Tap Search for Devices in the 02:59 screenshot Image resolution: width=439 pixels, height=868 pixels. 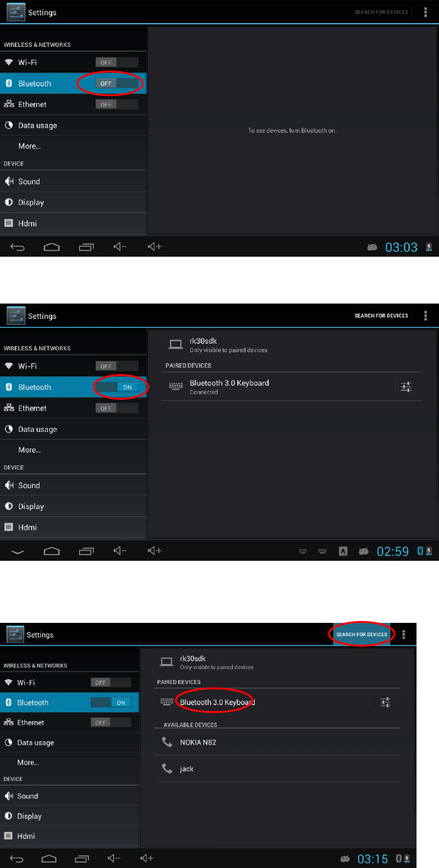pos(381,316)
